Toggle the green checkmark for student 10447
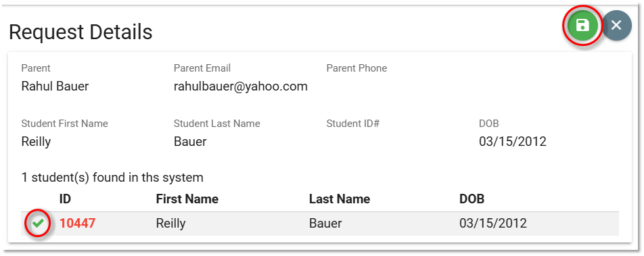644x256 pixels. coord(38,224)
